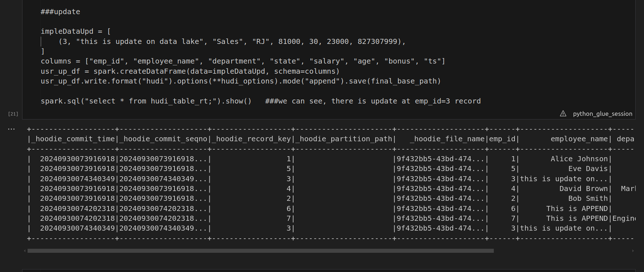The image size is (644, 272).
Task: Click the Bob Smith employee name
Action: (x=588, y=199)
